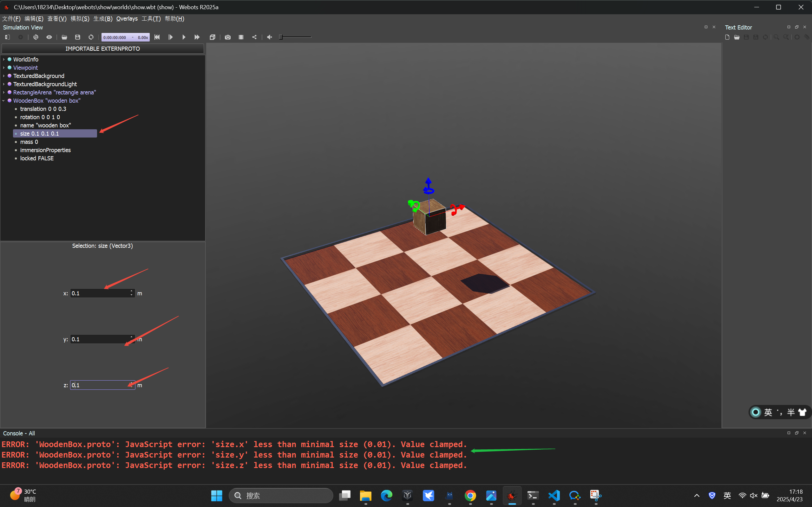The image size is (812, 507).
Task: Collapse the WoodenBox tree node
Action: (4, 100)
